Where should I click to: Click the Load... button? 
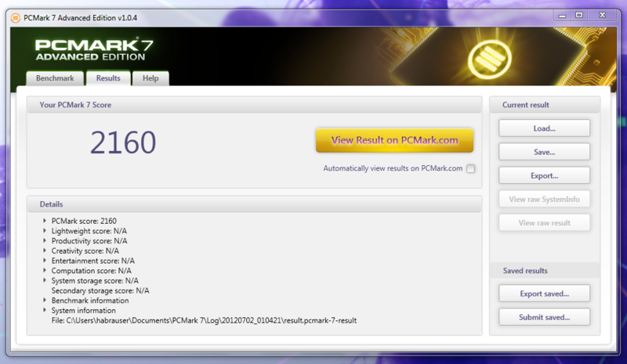coord(544,128)
